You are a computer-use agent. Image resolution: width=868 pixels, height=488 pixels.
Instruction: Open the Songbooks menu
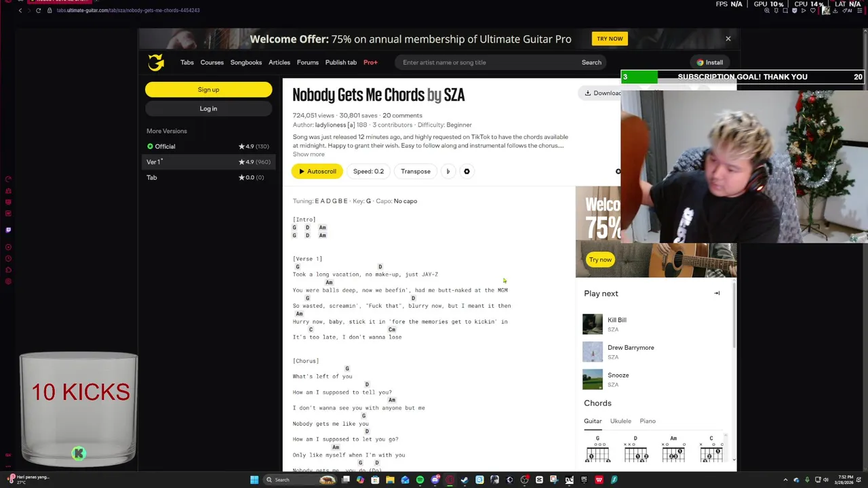(x=246, y=62)
